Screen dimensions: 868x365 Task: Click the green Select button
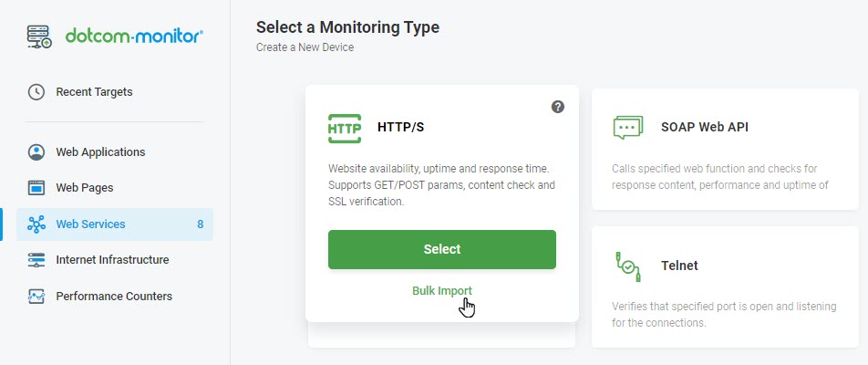[441, 249]
